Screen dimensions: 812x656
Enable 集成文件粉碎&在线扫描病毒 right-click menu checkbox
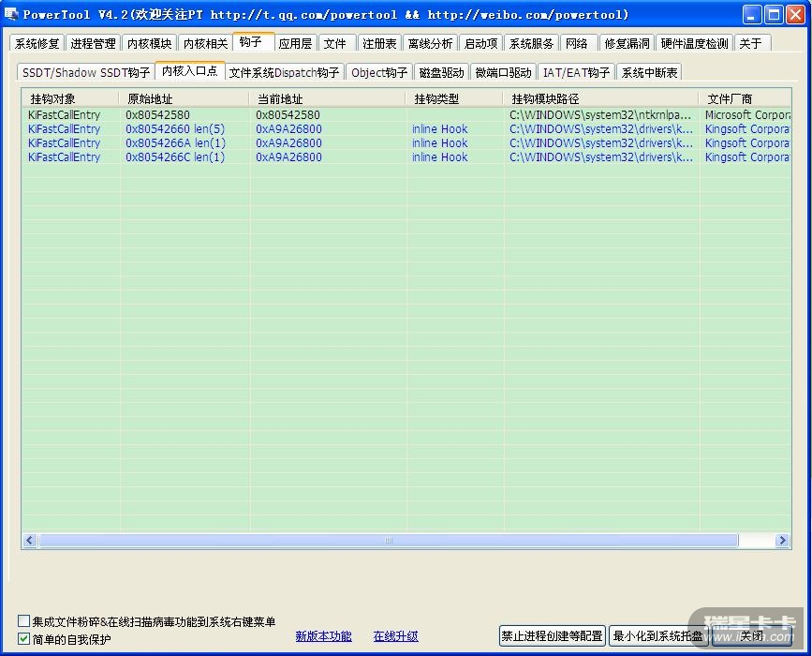[24, 621]
